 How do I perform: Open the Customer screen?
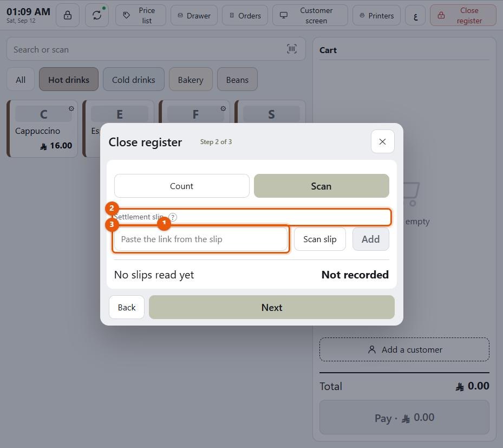pos(310,15)
